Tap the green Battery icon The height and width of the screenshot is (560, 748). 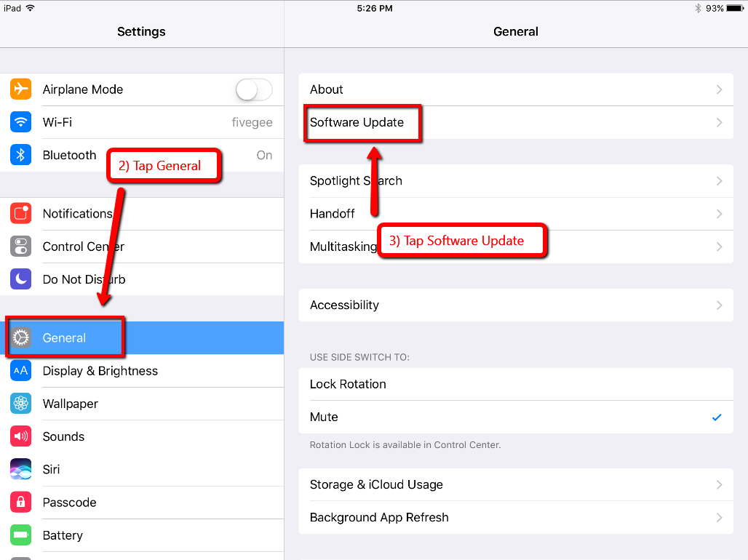tap(21, 535)
